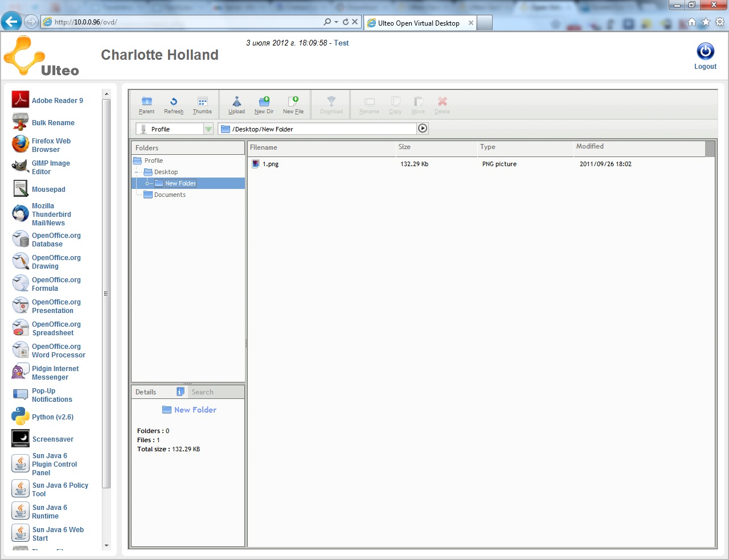Screen dimensions: 729x560
Task: Go to the Parent folder
Action: [146, 105]
